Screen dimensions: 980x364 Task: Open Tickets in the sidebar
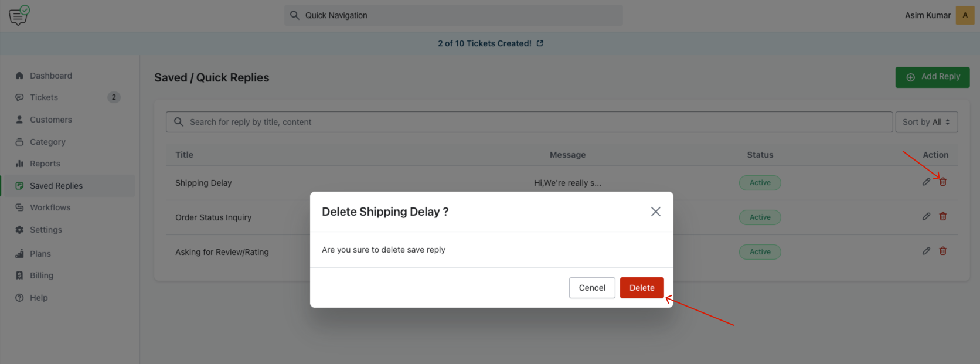pyautogui.click(x=44, y=97)
